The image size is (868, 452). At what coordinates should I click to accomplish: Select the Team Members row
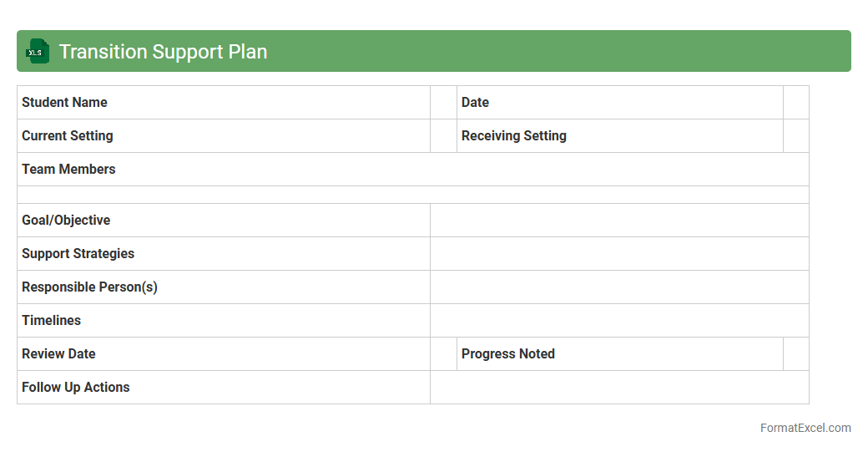click(x=412, y=170)
